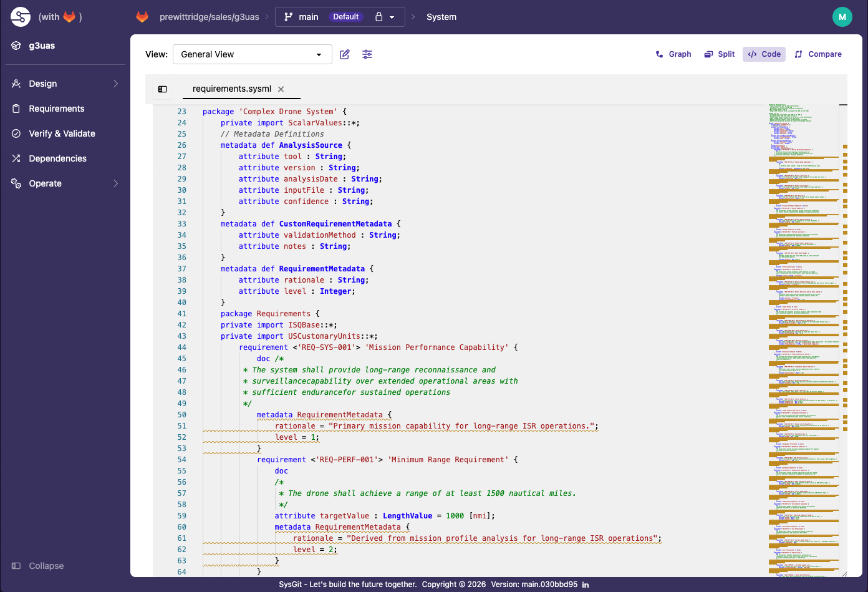Viewport: 868px width, 592px height.
Task: Expand the Operate menu chevron
Action: pos(115,183)
